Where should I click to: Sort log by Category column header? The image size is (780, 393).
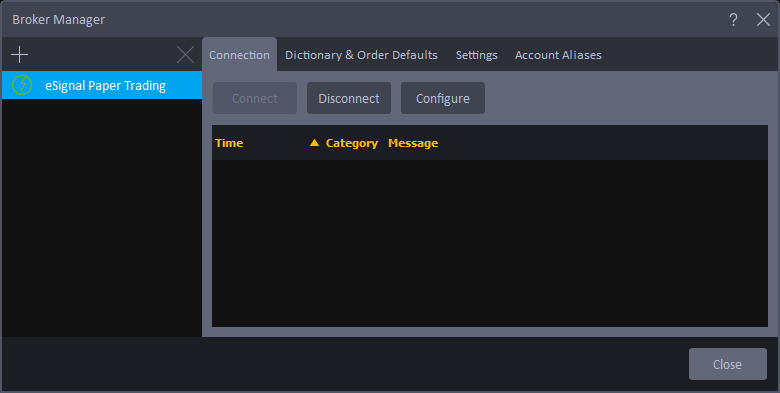pos(352,143)
